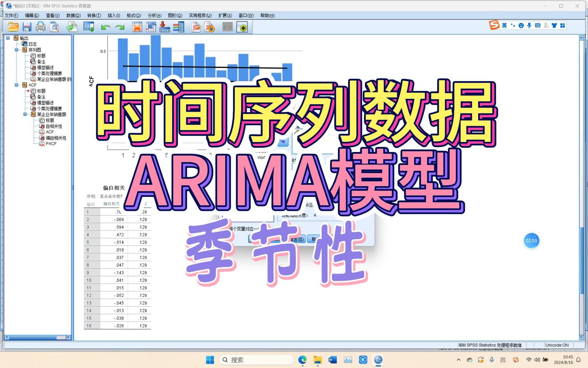The image size is (588, 368).
Task: Open a file with the folder toolbar icon
Action: 13,27
